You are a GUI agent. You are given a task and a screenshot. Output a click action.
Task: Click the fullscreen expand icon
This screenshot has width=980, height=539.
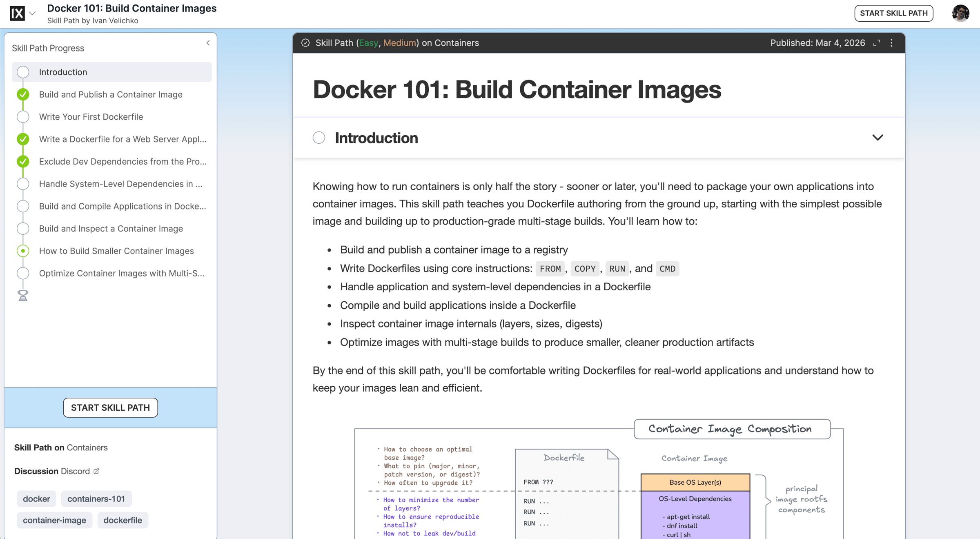(x=876, y=43)
